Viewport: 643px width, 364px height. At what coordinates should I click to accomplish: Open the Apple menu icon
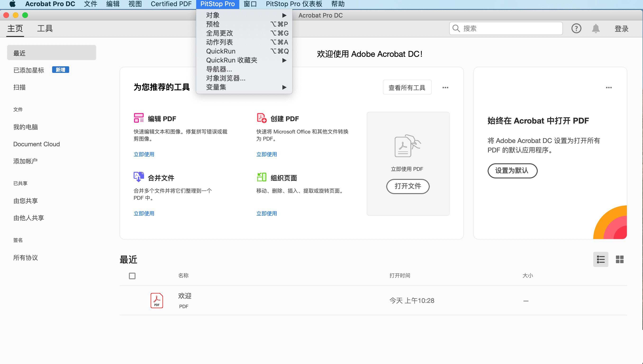click(x=13, y=4)
